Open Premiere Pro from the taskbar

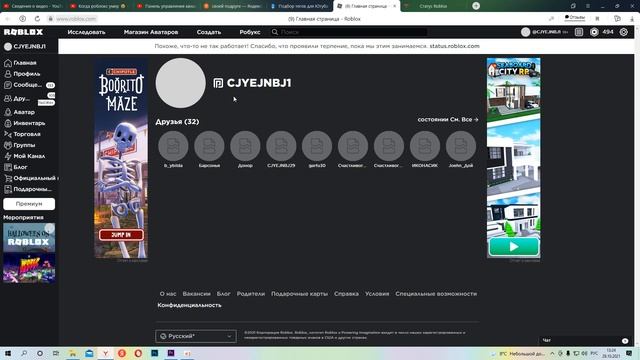point(171,353)
